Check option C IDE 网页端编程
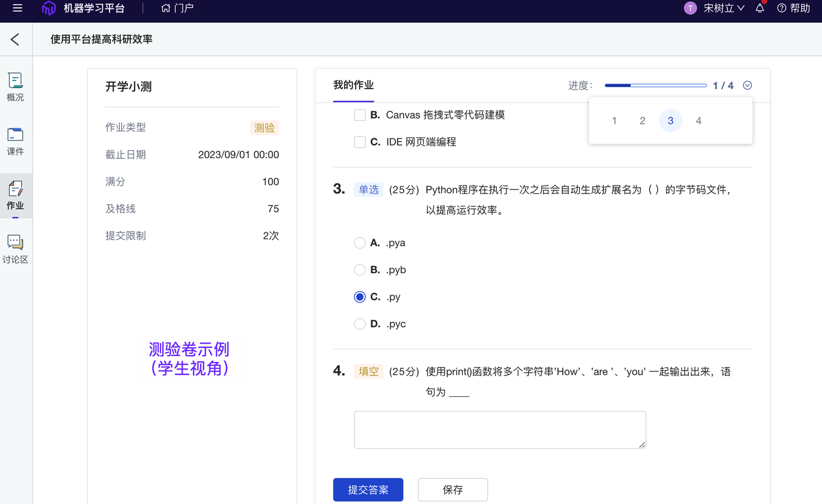 360,142
